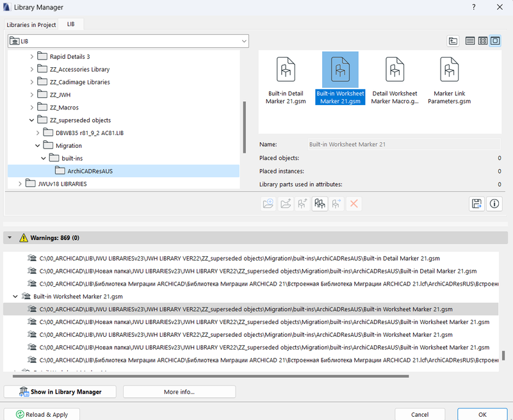The width and height of the screenshot is (513, 420).
Task: Click the duplicate library part icon
Action: point(320,204)
